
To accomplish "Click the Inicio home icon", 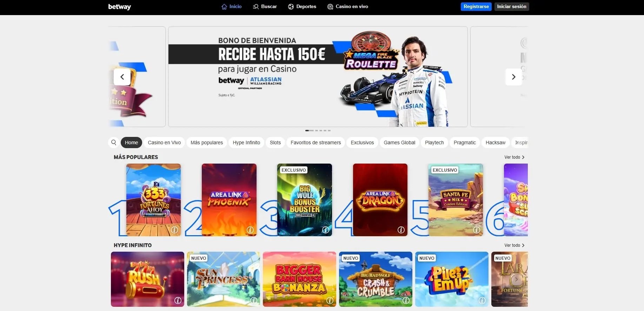I will (x=224, y=7).
